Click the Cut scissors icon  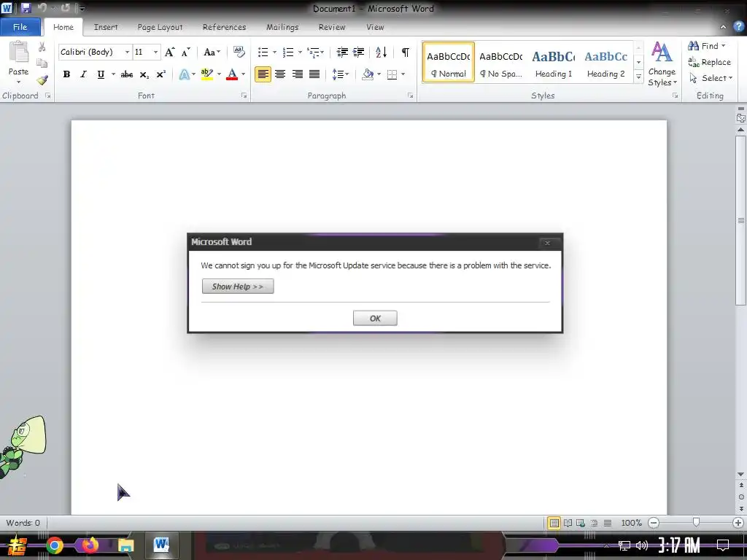(42, 47)
